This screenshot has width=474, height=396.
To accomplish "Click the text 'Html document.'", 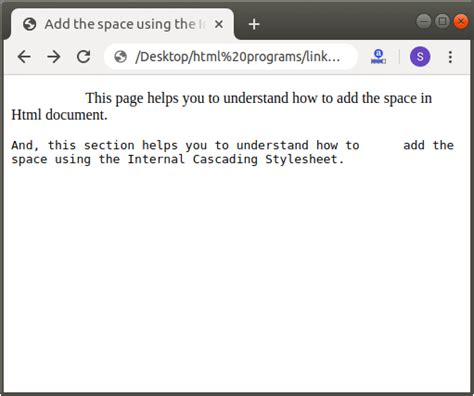I will click(59, 115).
